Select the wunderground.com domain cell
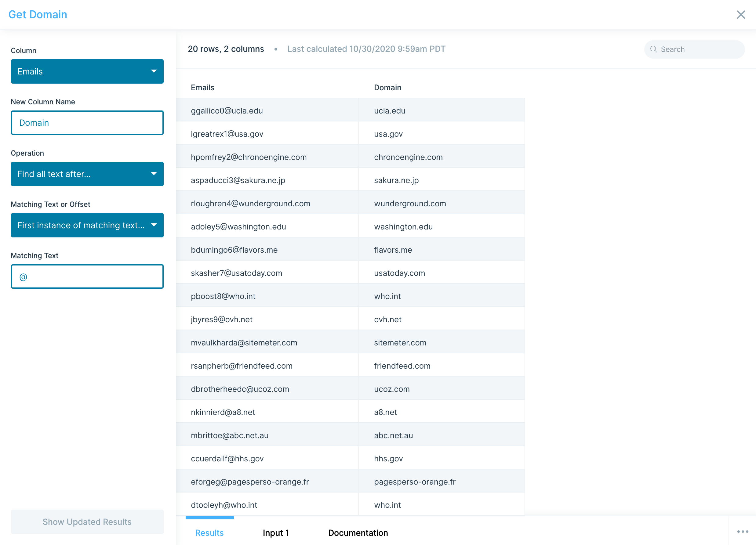Viewport: 756px width, 545px height. click(x=442, y=203)
